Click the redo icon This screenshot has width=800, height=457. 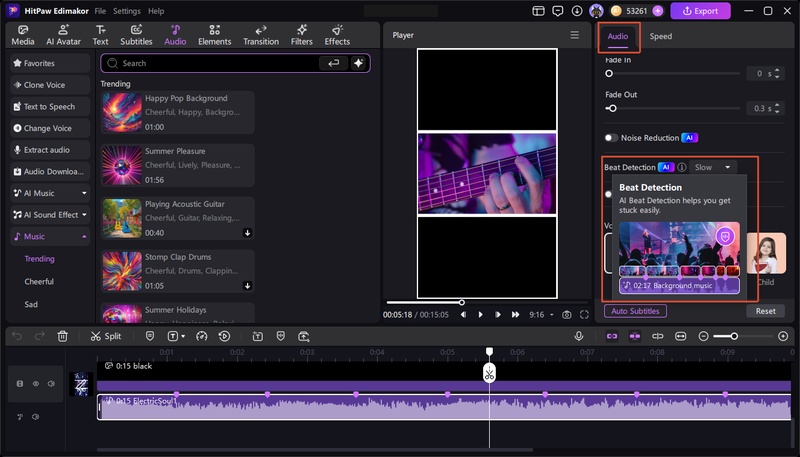click(x=39, y=336)
